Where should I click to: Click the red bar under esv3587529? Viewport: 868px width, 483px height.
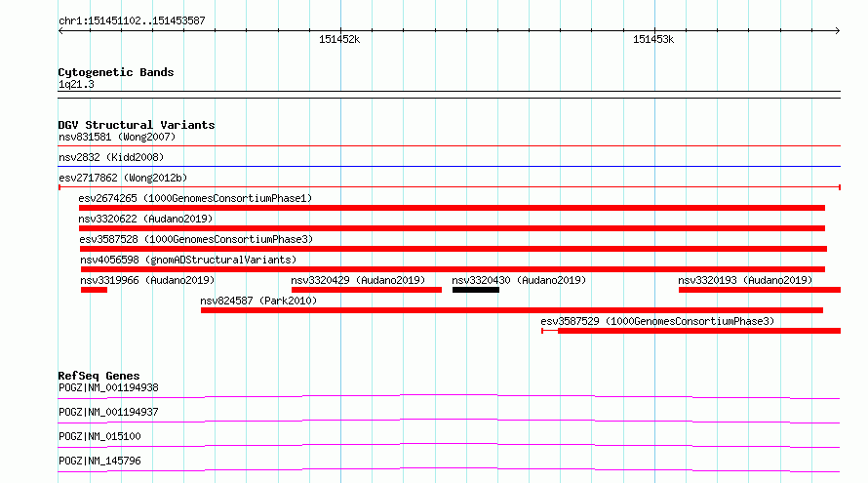(x=699, y=331)
